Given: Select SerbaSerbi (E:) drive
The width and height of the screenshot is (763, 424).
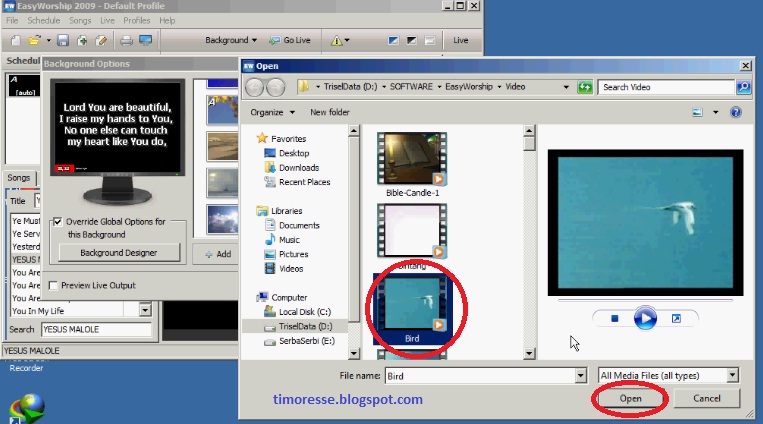Looking at the screenshot, I should point(307,341).
